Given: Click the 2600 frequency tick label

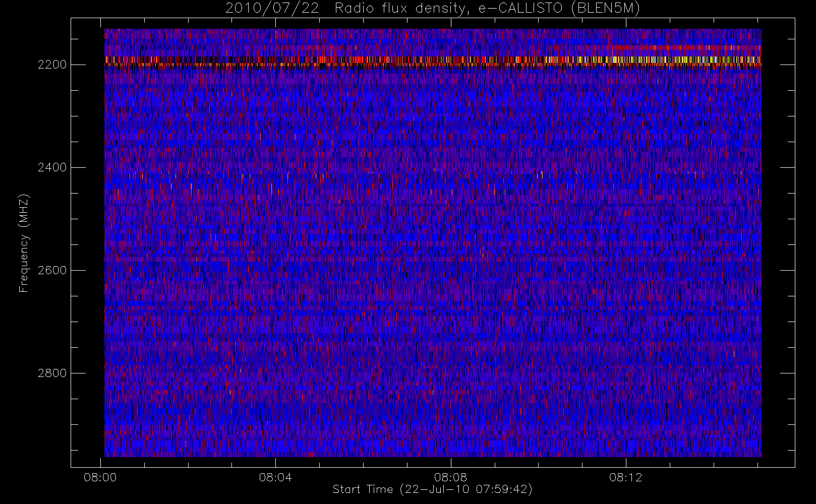Looking at the screenshot, I should [52, 271].
